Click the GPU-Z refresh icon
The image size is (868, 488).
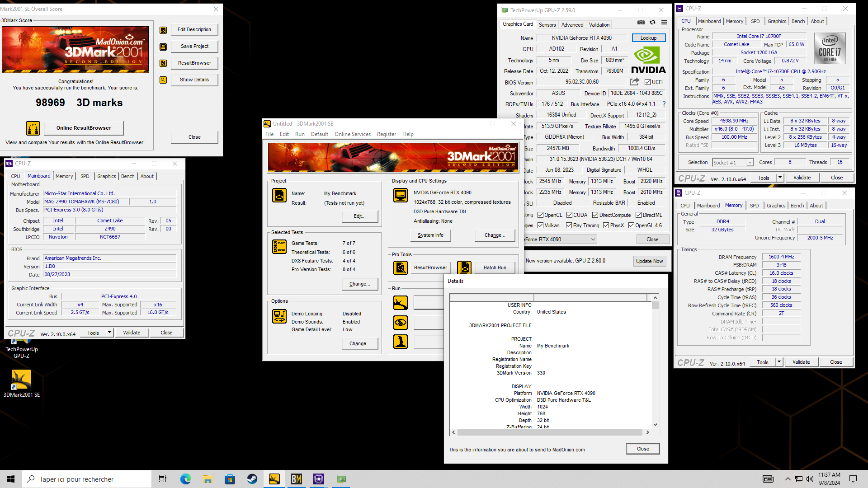pos(652,22)
